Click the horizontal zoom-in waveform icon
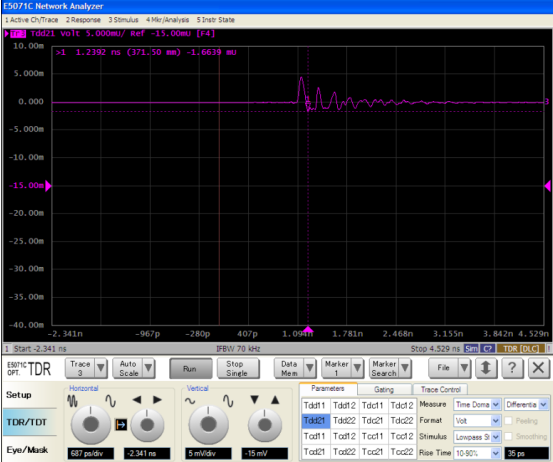This screenshot has width=553, height=462. pyautogui.click(x=110, y=401)
